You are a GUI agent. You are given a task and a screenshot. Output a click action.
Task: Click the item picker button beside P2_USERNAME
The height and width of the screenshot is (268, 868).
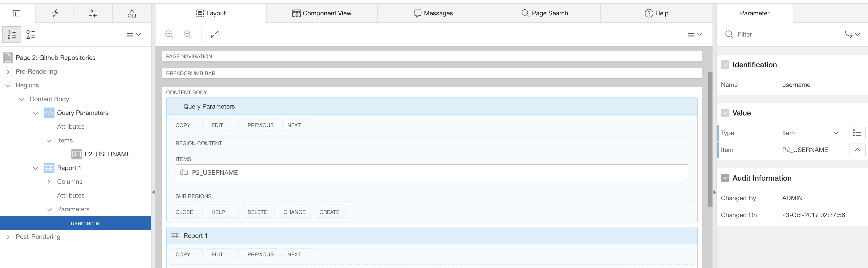pyautogui.click(x=857, y=150)
